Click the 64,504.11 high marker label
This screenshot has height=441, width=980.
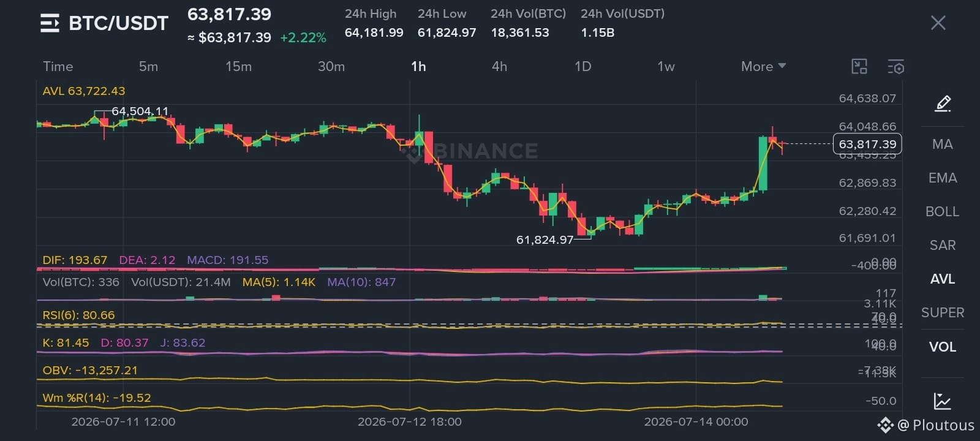coord(140,111)
